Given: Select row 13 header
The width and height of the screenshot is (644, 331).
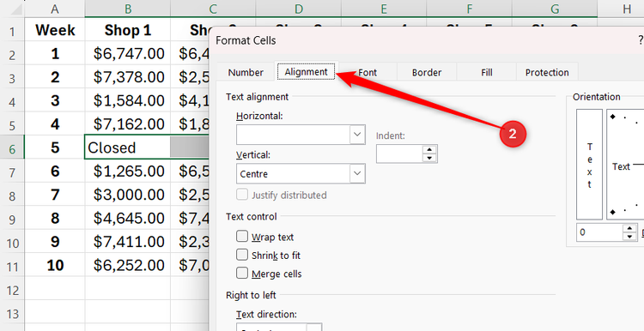Looking at the screenshot, I should 12,313.
